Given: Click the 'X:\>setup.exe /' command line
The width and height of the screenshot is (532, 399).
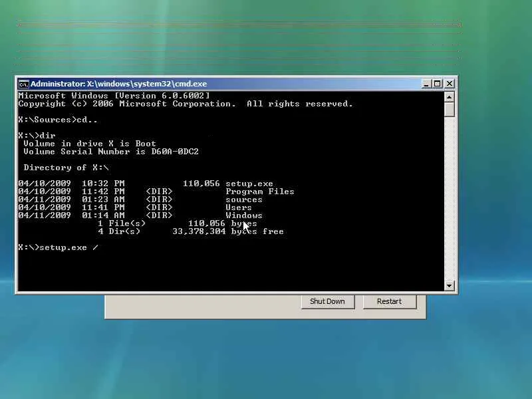Looking at the screenshot, I should (59, 247).
